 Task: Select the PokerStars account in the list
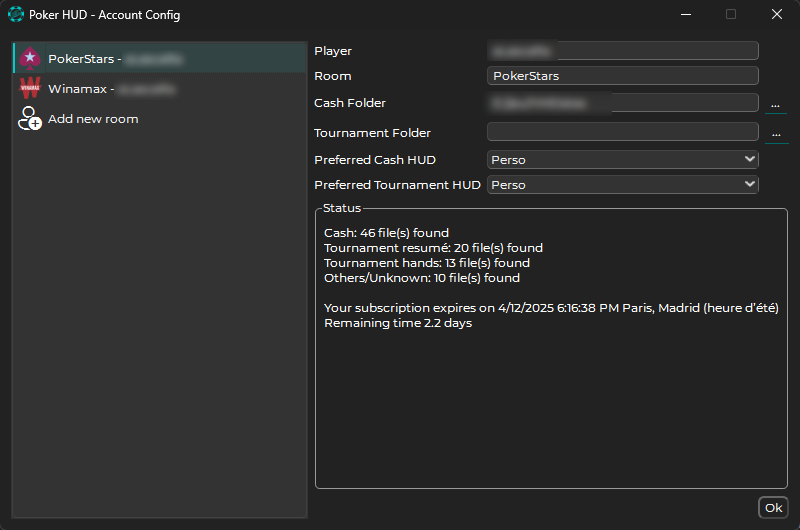[160, 58]
